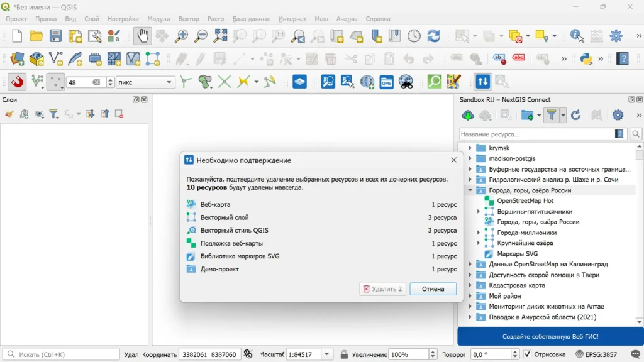Open the Модули menu
Viewport: 644px width, 362px height.
(158, 19)
